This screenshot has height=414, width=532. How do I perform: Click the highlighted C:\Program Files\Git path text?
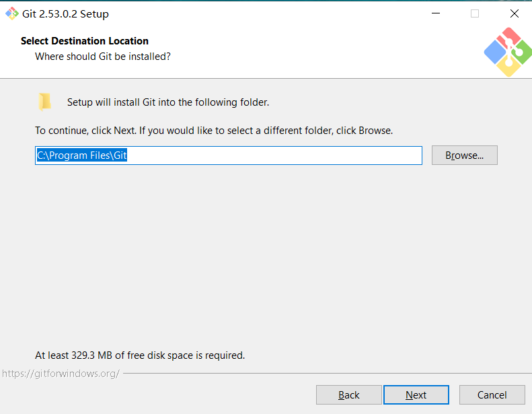pos(81,156)
